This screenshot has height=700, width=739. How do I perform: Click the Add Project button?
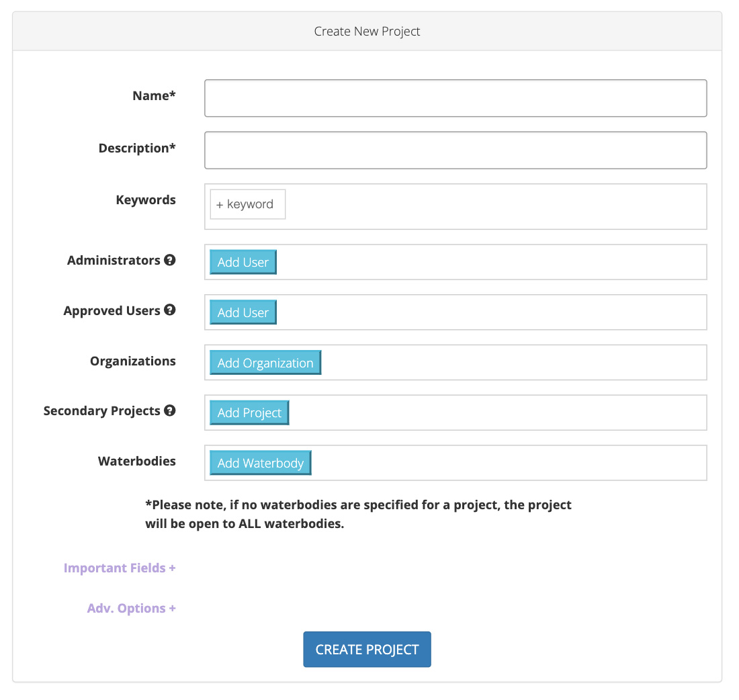click(249, 413)
